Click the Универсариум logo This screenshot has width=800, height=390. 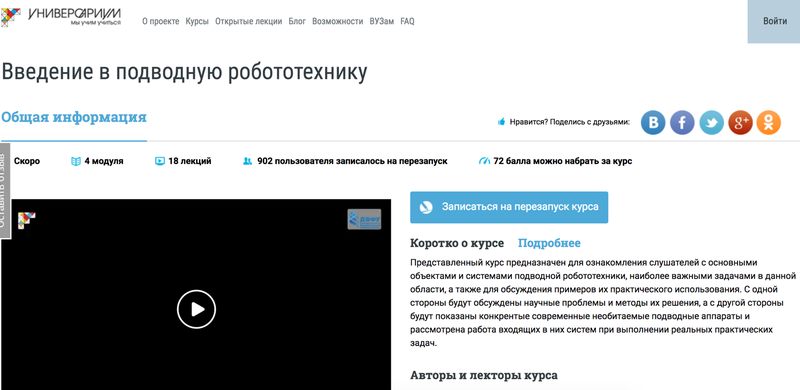tap(61, 17)
